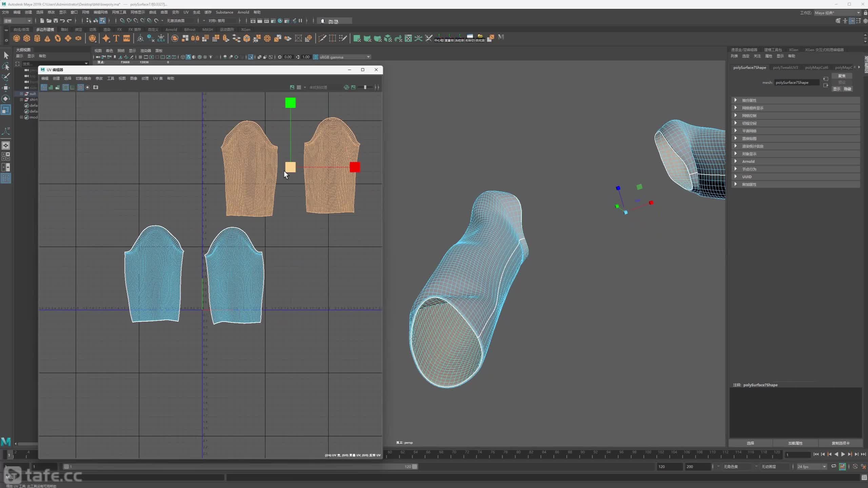
Task: Click the UV snapshot camera icon
Action: (x=96, y=87)
